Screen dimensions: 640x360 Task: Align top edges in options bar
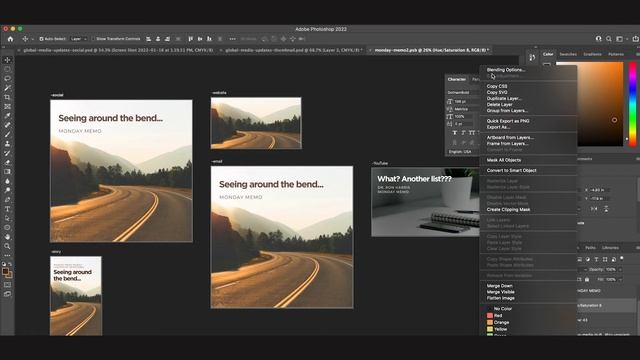pos(191,39)
